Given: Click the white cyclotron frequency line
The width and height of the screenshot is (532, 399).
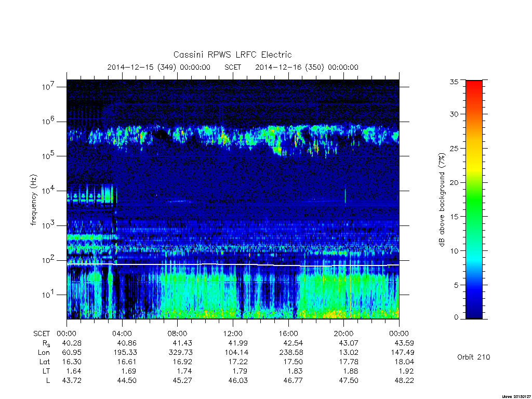Looking at the screenshot, I should click(x=233, y=264).
